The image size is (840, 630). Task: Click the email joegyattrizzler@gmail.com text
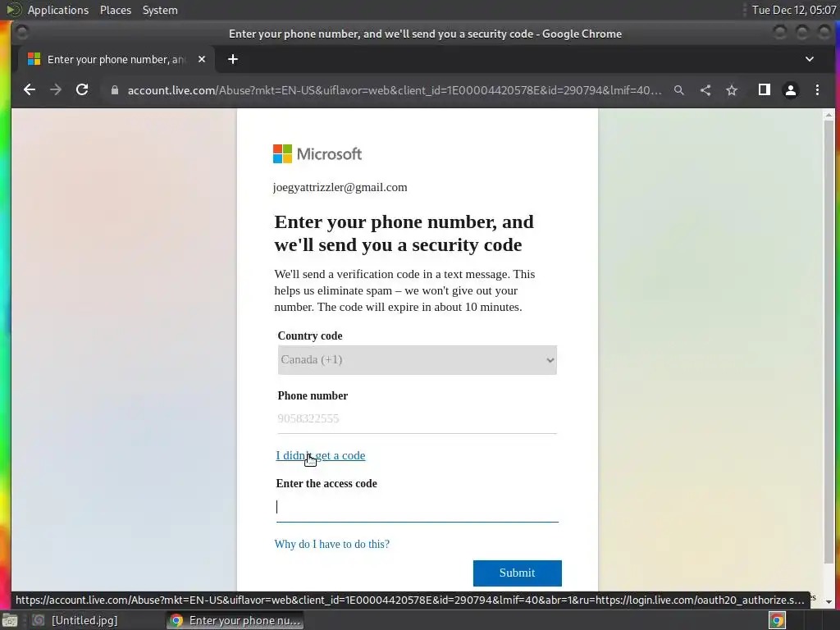[340, 188]
